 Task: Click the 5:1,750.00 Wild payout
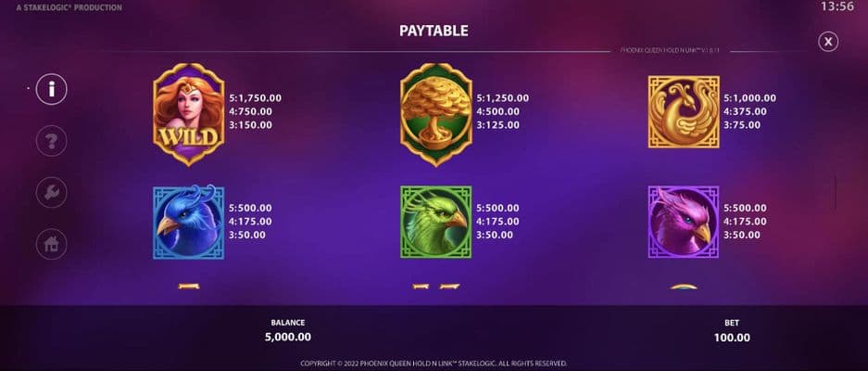tap(255, 98)
